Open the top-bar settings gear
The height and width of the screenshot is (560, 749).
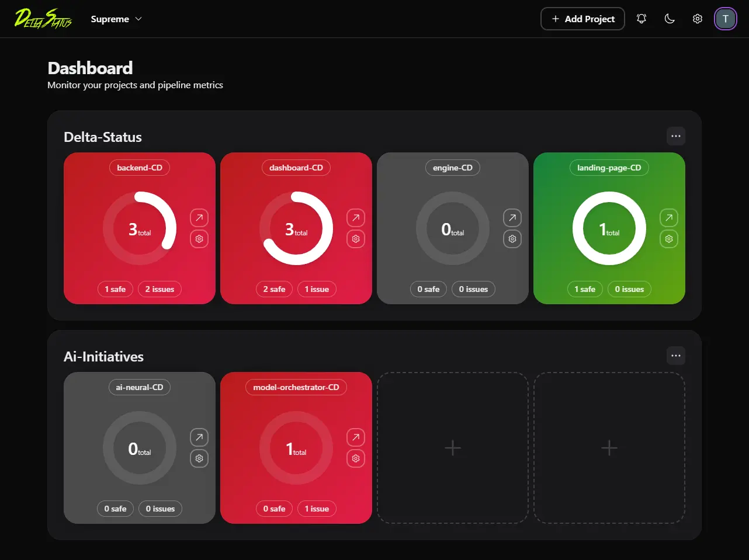pos(697,18)
